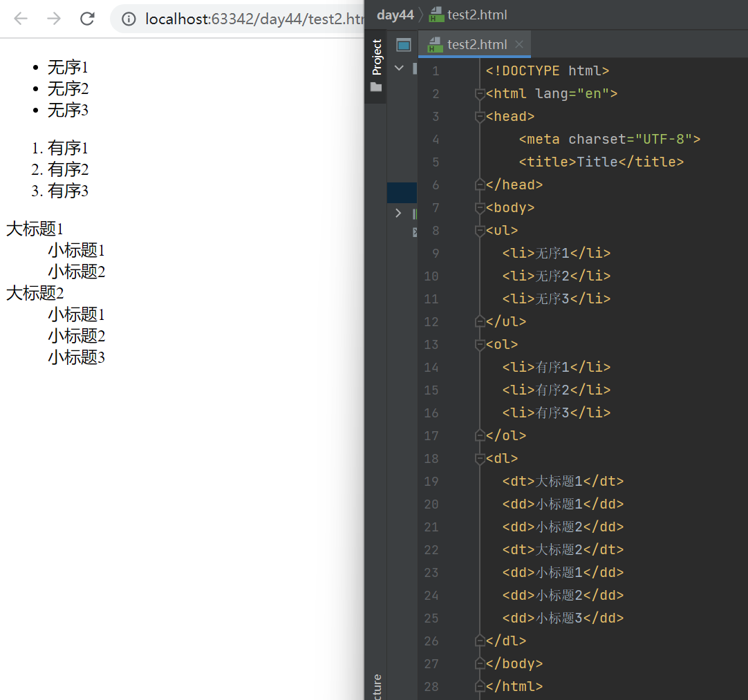View site information icon in address bar

pyautogui.click(x=129, y=19)
